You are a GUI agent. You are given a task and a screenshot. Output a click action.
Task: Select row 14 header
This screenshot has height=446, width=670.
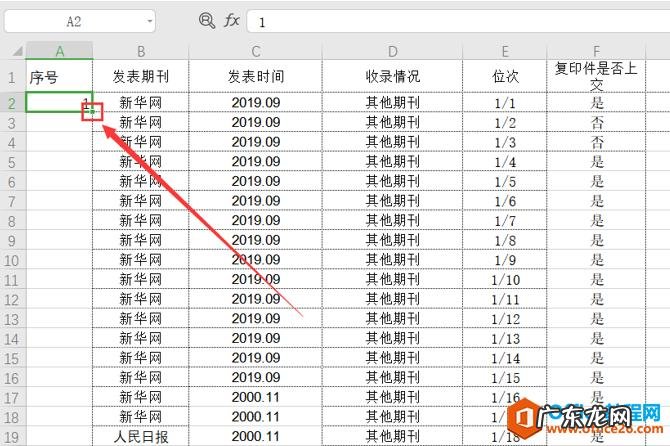12,339
